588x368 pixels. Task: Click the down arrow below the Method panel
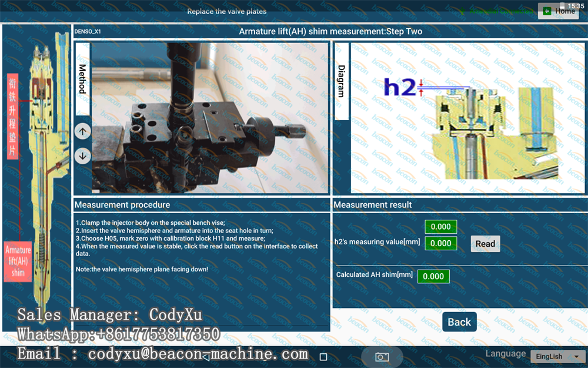(x=82, y=156)
